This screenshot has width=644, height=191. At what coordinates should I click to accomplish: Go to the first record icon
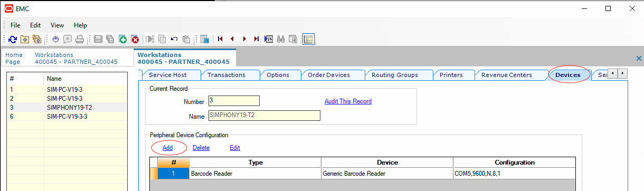[x=220, y=39]
